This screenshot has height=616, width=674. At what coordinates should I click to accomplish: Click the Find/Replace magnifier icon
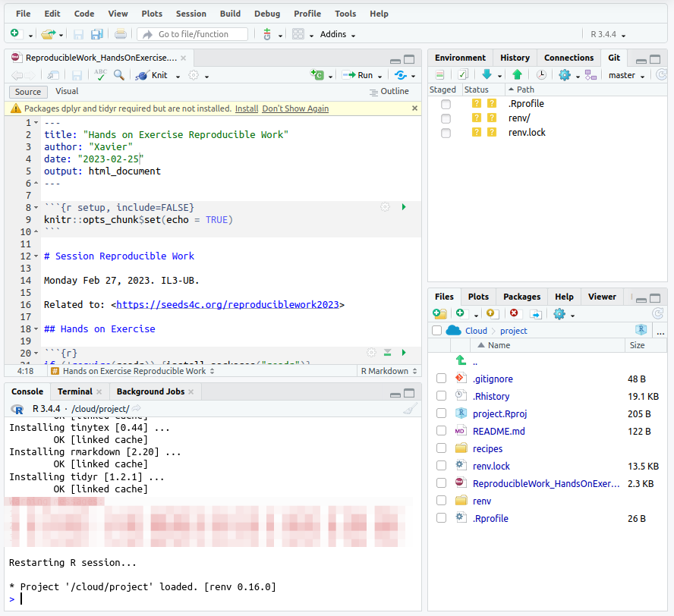(x=119, y=75)
